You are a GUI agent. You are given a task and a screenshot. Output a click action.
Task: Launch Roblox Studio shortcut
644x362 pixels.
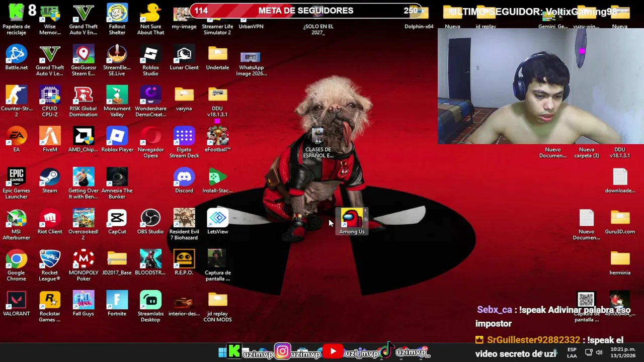pos(150,60)
